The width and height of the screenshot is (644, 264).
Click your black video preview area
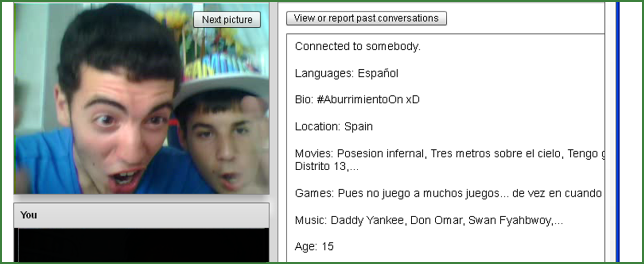point(142,245)
